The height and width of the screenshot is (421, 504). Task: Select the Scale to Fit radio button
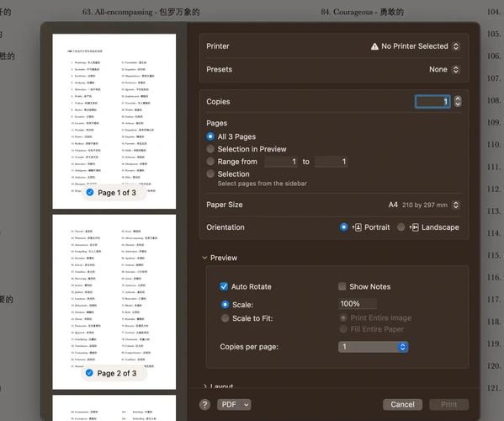coord(225,318)
